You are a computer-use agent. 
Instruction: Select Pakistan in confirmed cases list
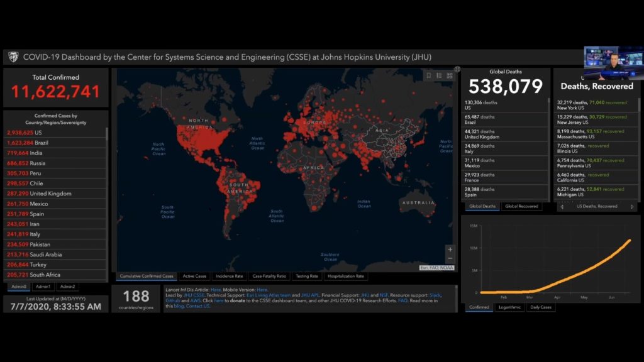pyautogui.click(x=55, y=244)
